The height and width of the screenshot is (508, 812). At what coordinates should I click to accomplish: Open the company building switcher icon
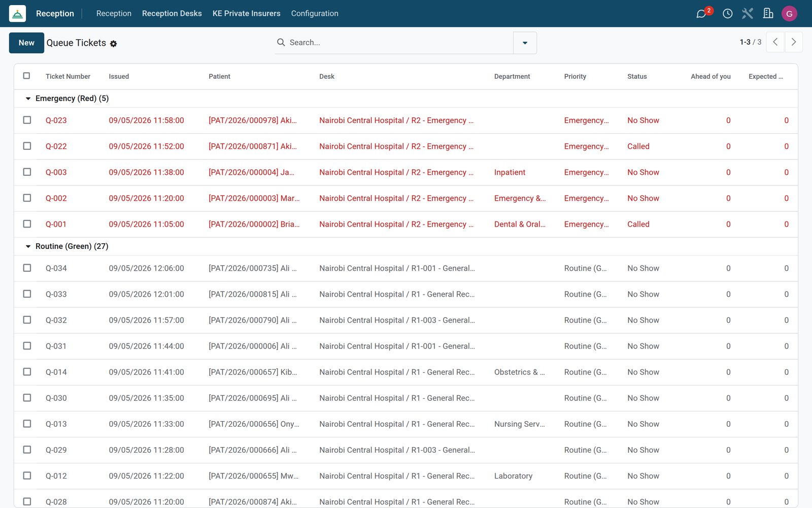click(x=768, y=14)
